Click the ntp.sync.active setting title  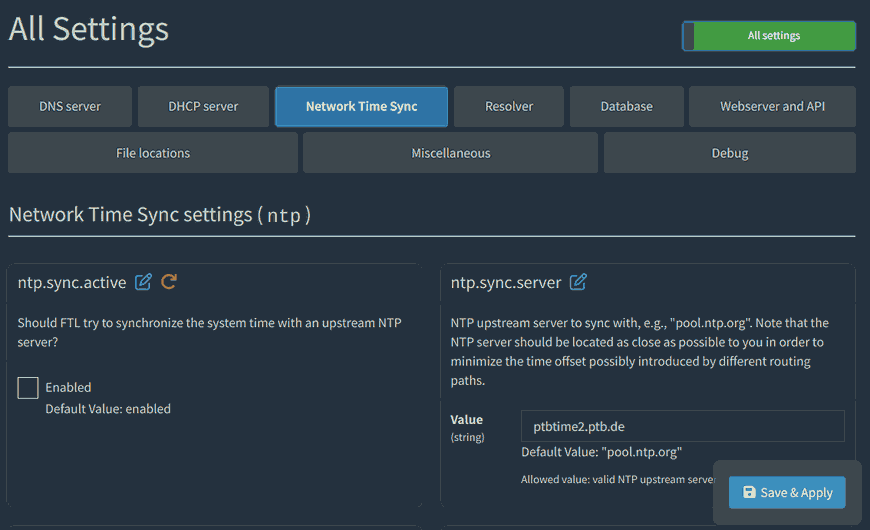[72, 282]
